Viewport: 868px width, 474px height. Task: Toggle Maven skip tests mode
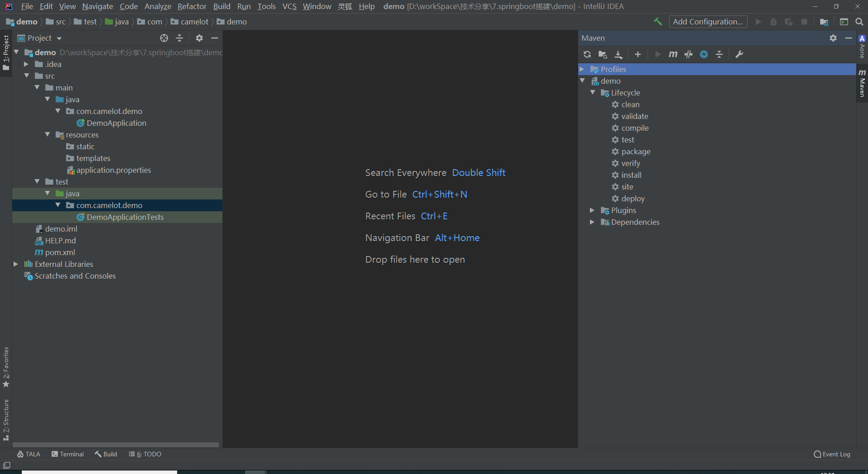[x=704, y=54]
